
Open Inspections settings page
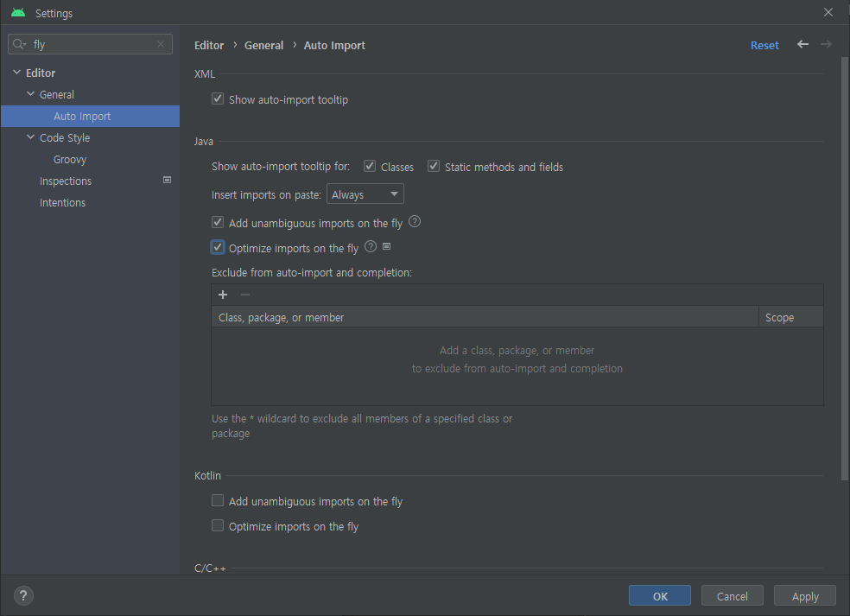(66, 181)
